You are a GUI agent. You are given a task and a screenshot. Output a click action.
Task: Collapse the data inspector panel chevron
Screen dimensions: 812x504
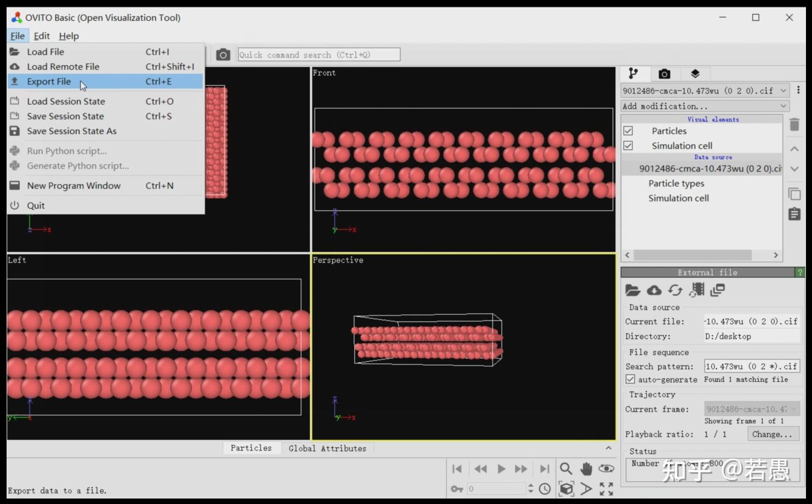point(609,448)
